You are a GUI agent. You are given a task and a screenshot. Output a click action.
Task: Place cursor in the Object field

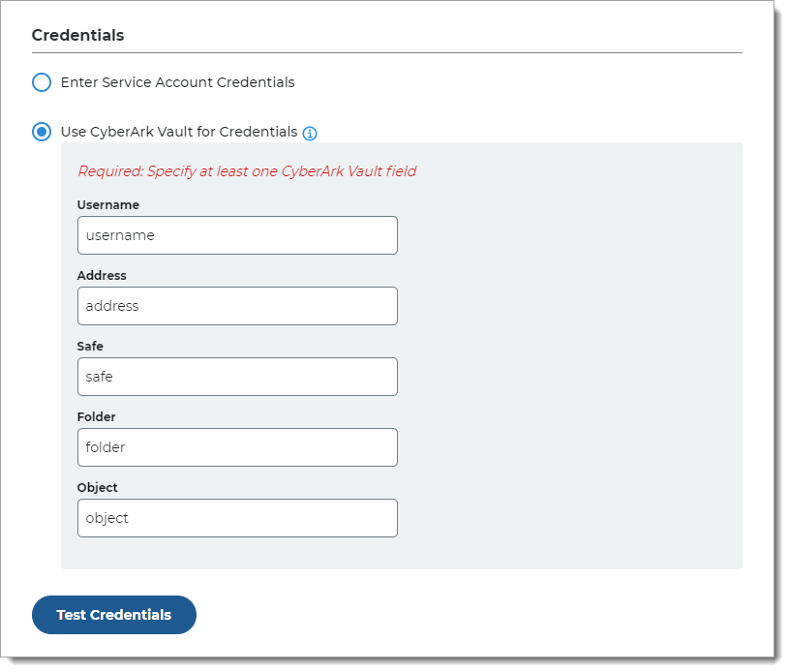(237, 518)
